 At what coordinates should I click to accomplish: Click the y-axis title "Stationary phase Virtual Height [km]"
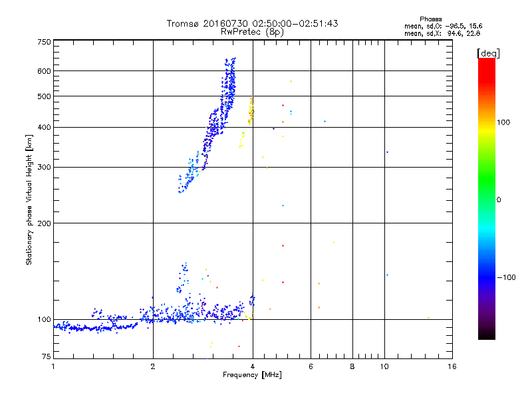tap(29, 200)
